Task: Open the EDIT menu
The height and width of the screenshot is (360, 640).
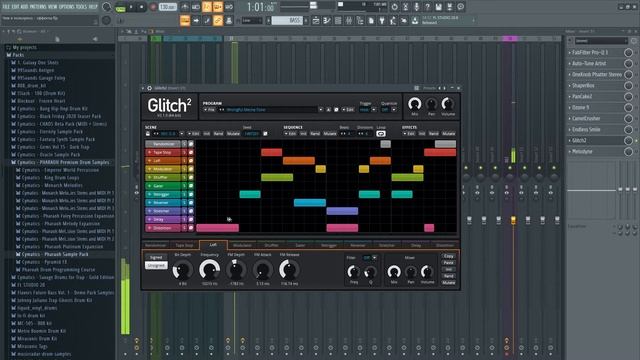Action: (x=16, y=7)
